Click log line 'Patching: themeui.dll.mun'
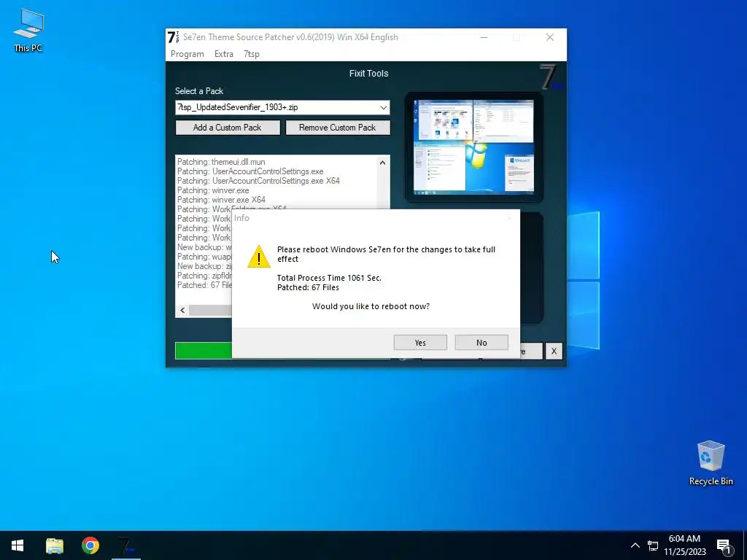 [221, 162]
